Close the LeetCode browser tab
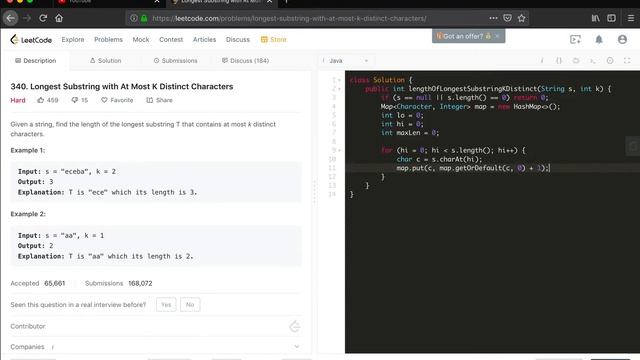The width and height of the screenshot is (640, 360). (x=269, y=2)
